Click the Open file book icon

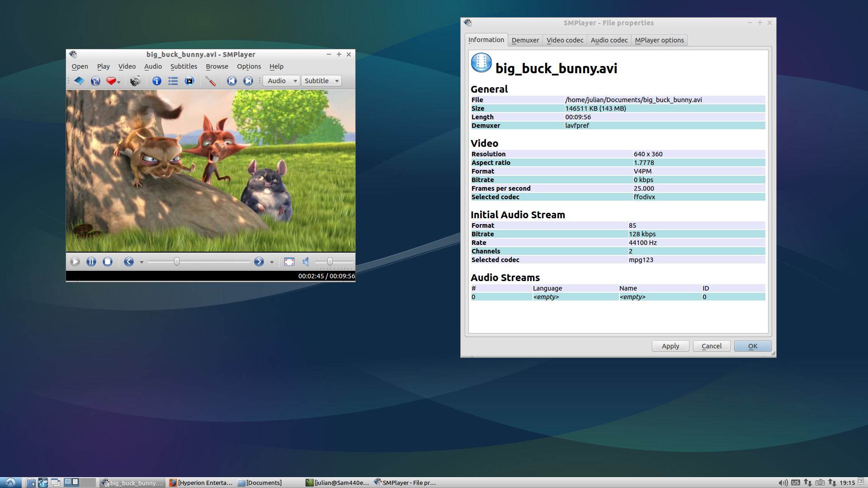click(79, 81)
